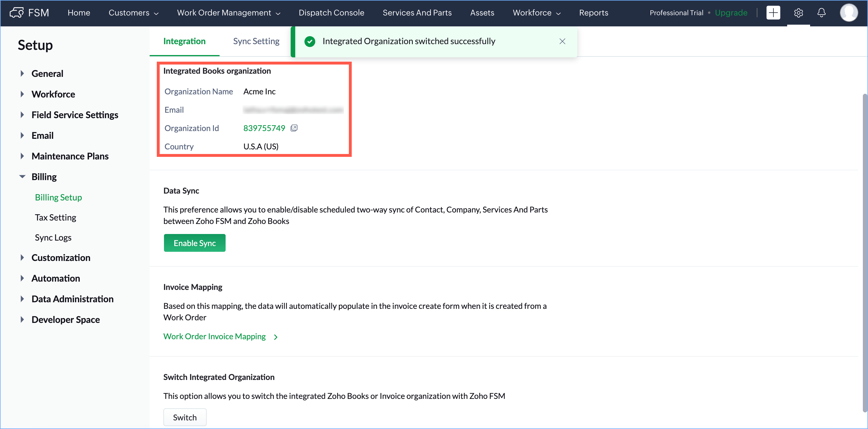Open the Upgrade link
868x429 pixels.
[x=731, y=13]
